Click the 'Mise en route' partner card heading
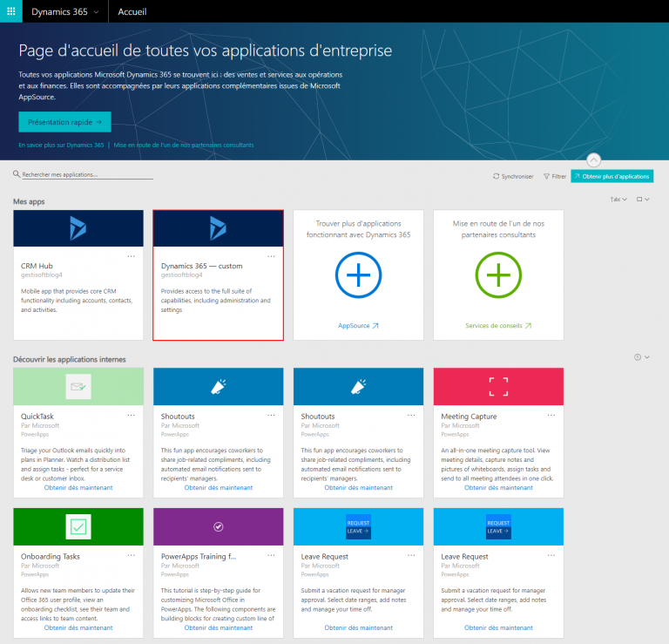The image size is (669, 644). 498,229
